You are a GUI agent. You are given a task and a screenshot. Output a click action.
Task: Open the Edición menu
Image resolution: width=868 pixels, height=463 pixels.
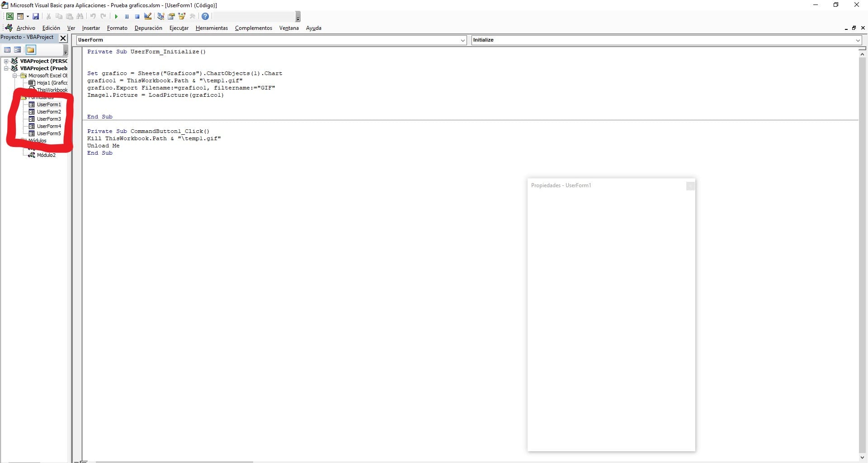(51, 28)
